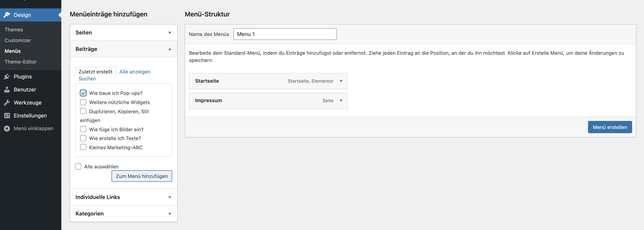The width and height of the screenshot is (644, 230).
Task: Click the Einstellungen sliders icon
Action: click(x=7, y=116)
